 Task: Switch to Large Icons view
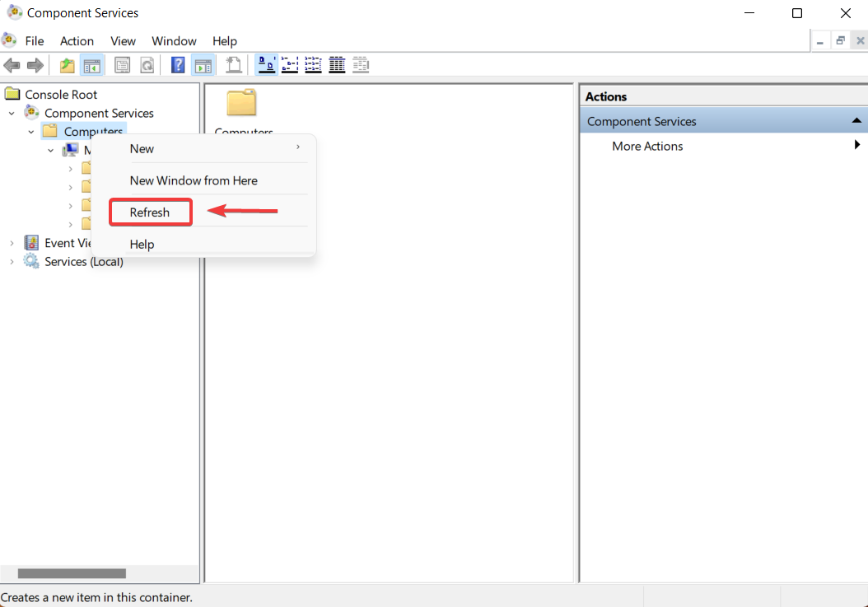point(266,65)
